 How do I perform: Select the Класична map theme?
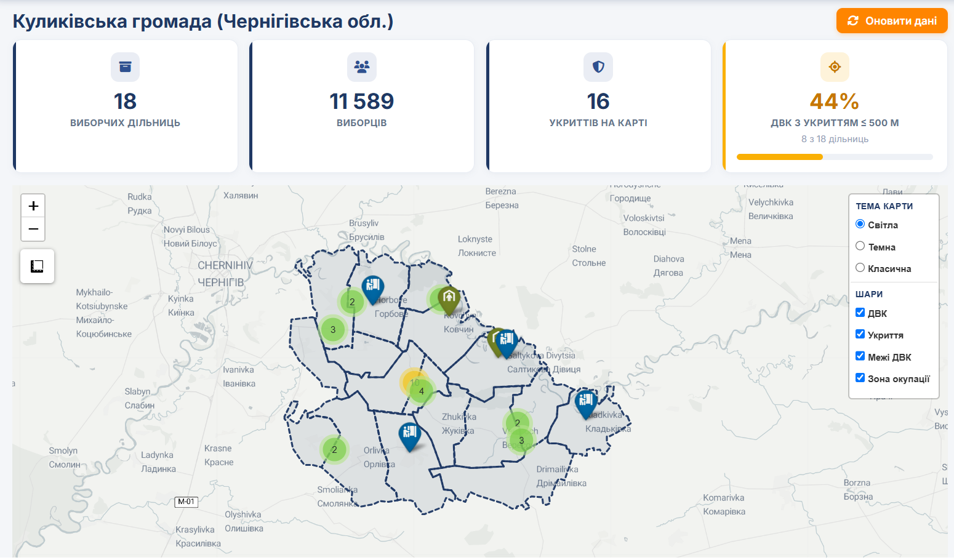click(x=860, y=268)
